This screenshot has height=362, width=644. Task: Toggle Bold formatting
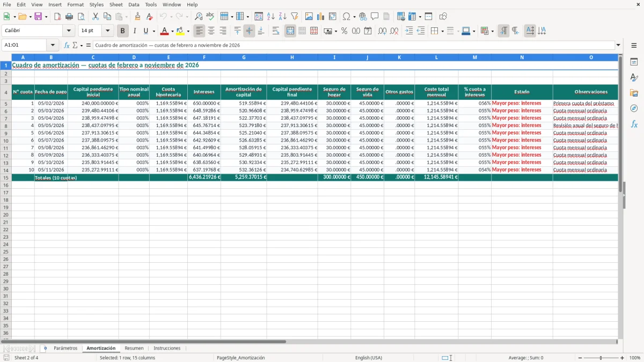pyautogui.click(x=123, y=31)
